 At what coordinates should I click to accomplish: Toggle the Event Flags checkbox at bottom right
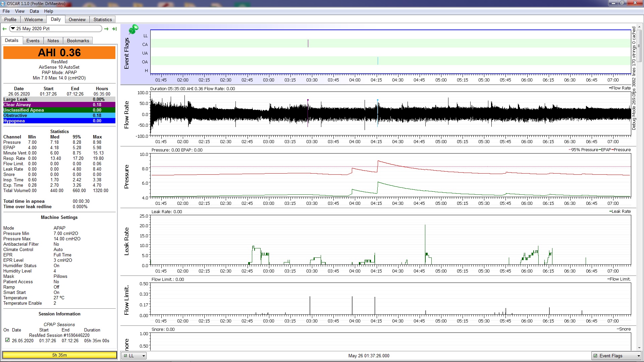595,356
